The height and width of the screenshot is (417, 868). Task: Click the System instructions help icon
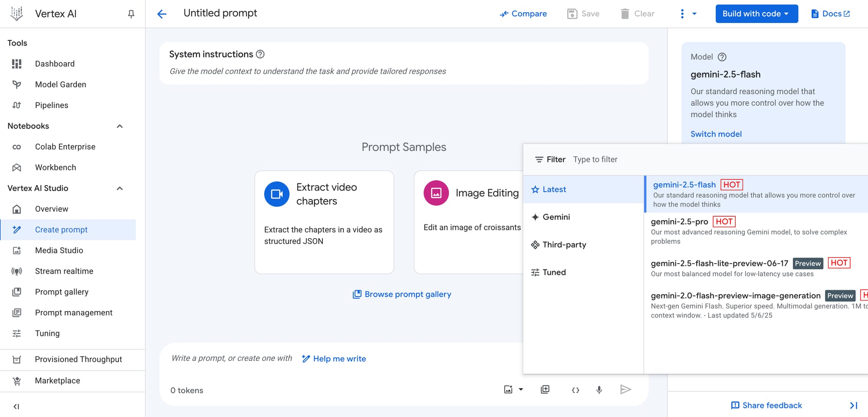pos(260,54)
